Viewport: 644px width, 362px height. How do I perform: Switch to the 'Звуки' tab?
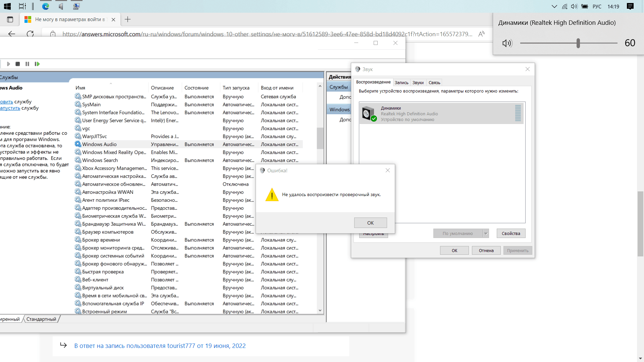tap(418, 82)
